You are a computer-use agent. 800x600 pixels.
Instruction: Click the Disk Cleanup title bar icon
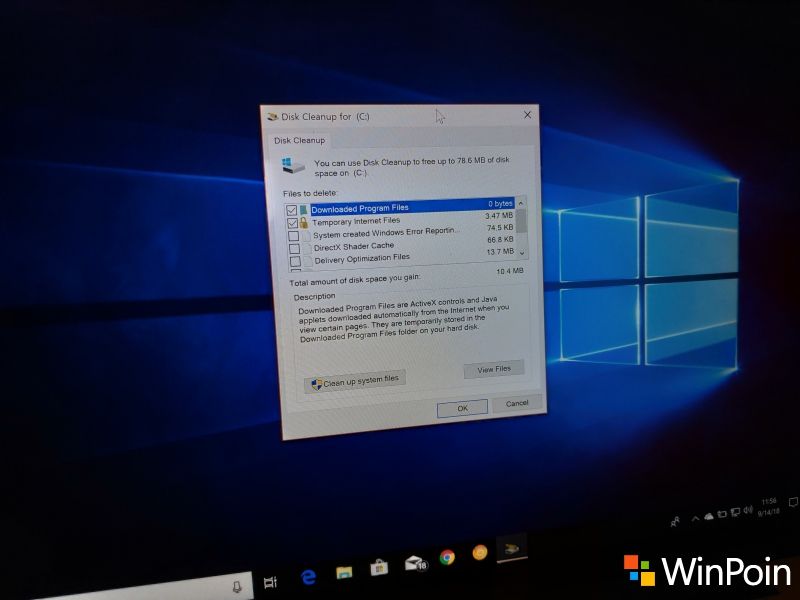point(272,117)
